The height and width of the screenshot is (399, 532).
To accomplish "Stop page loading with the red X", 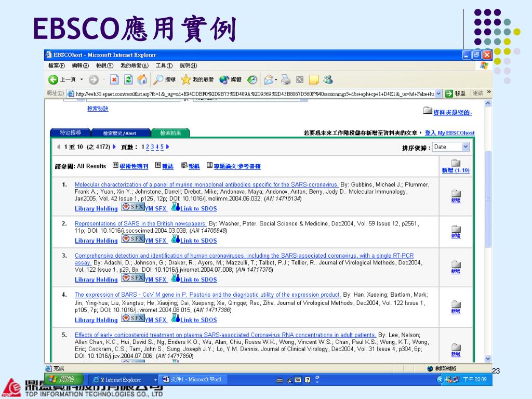I will pos(114,79).
